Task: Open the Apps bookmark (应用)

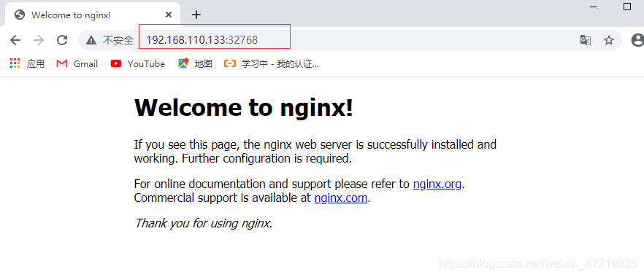Action: (x=27, y=63)
